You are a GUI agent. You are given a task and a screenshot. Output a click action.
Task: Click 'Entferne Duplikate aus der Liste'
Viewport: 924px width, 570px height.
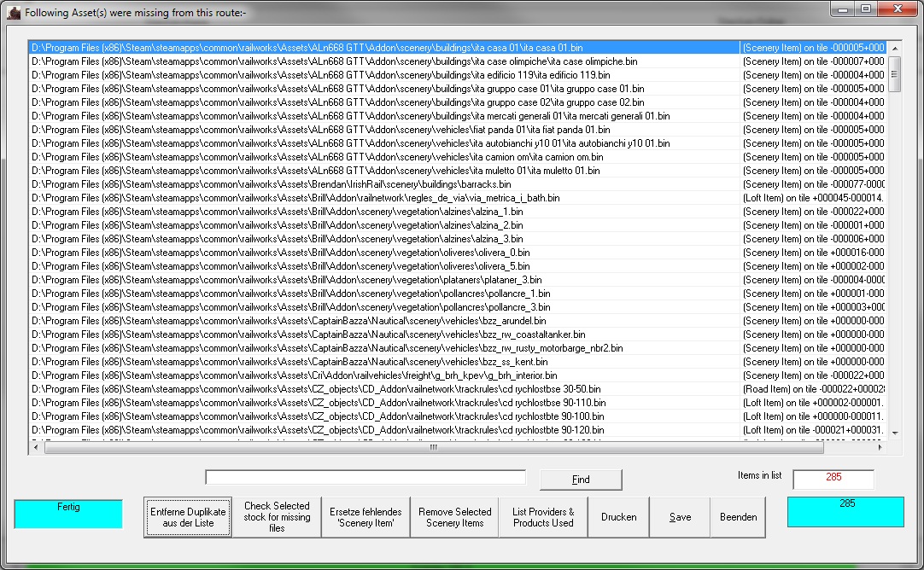click(187, 516)
